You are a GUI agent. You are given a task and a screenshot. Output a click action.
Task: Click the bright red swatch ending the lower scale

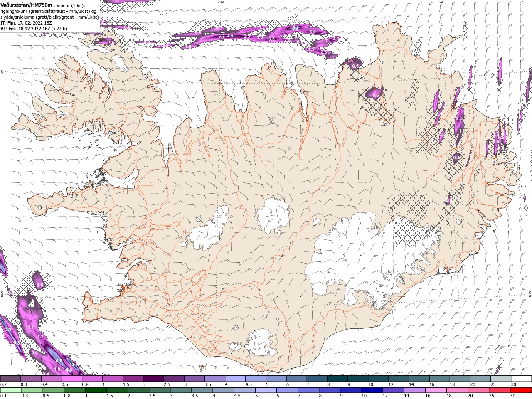pyautogui.click(x=521, y=390)
